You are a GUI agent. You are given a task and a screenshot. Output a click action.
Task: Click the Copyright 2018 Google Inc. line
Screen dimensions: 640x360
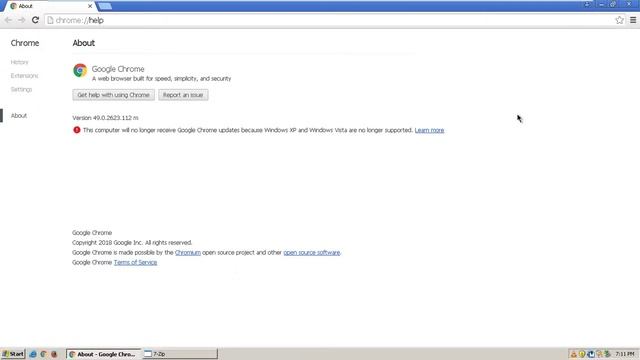[x=132, y=242]
